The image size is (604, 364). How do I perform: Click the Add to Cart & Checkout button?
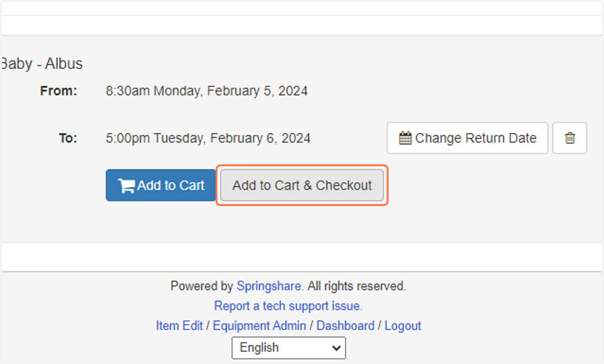click(x=302, y=185)
